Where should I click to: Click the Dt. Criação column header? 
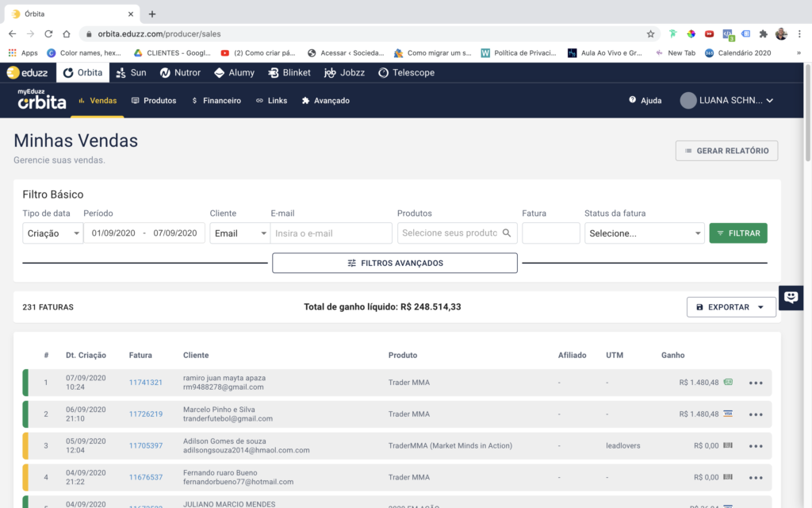(86, 355)
